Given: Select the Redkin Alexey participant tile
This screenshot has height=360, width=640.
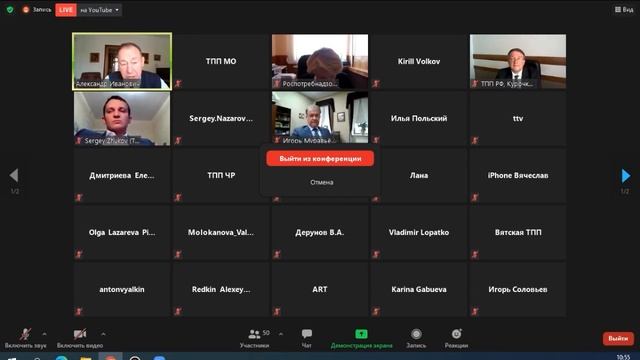Looking at the screenshot, I should pos(221,289).
